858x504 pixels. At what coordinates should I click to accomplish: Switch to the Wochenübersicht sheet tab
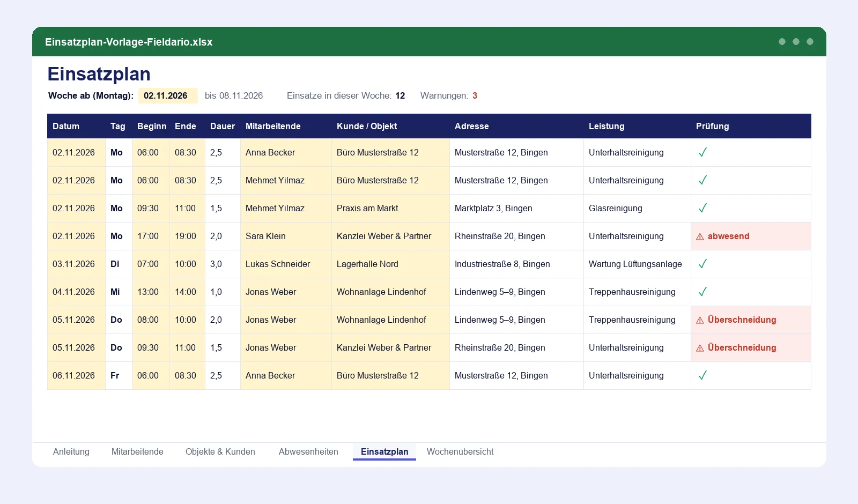click(x=460, y=451)
